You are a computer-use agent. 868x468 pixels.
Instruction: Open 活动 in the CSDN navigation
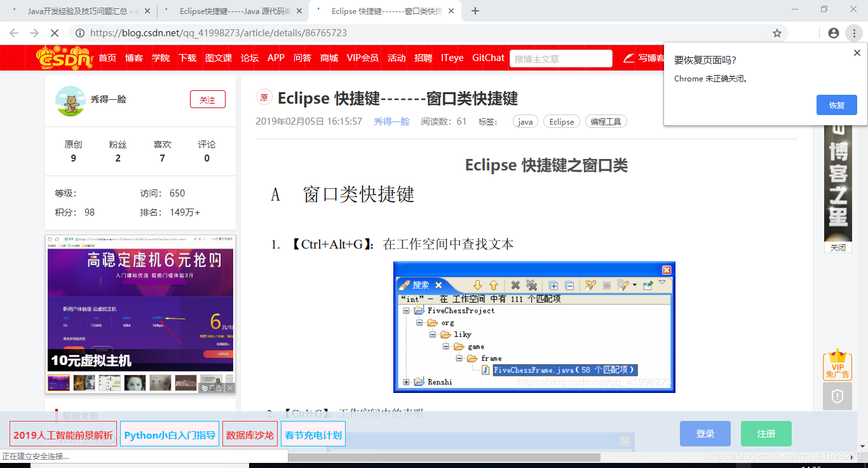397,58
